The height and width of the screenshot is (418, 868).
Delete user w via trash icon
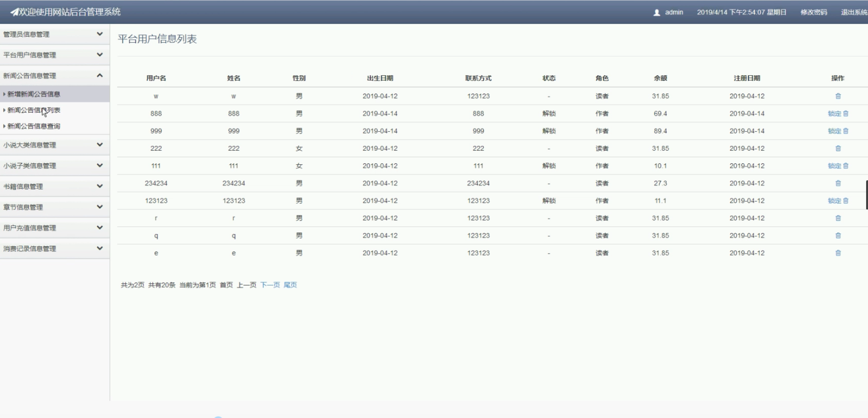[838, 96]
